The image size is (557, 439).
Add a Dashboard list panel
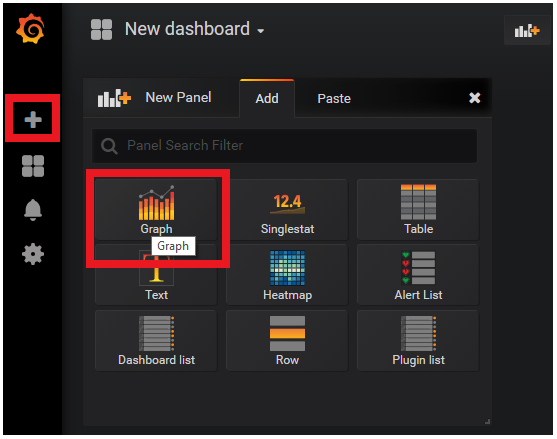pyautogui.click(x=156, y=341)
